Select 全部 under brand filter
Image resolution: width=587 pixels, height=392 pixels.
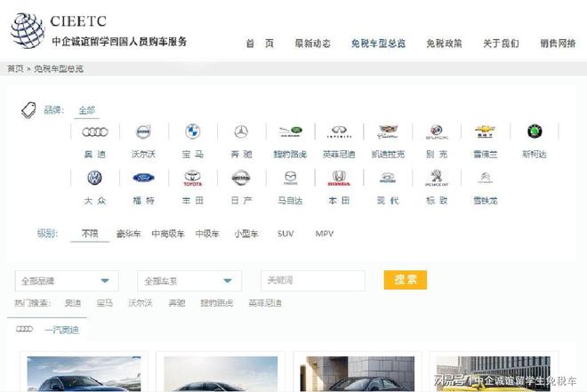(87, 110)
